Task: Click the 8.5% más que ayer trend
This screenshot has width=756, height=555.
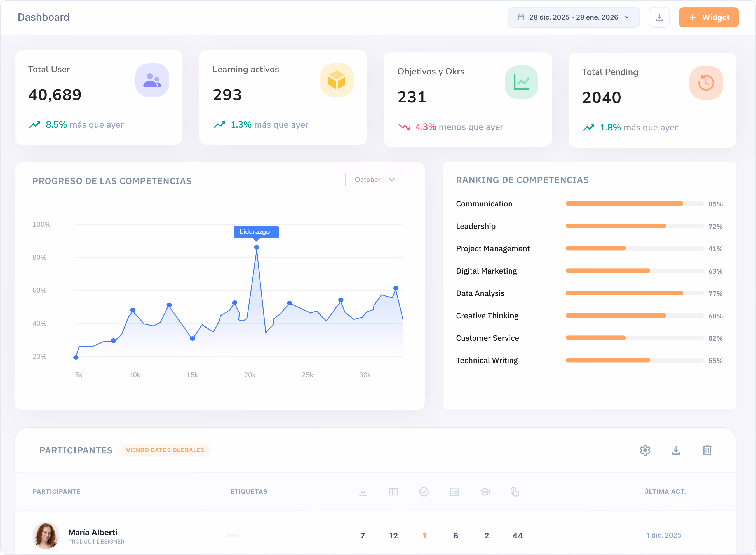Action: coord(76,125)
